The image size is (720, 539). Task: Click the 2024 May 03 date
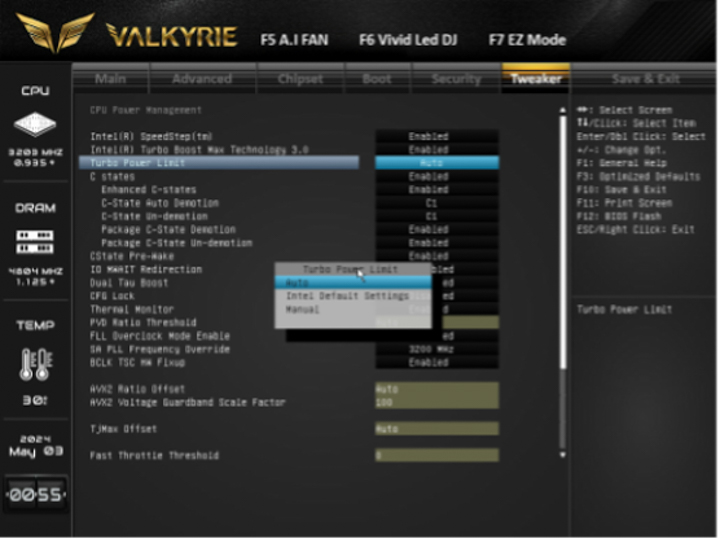36,445
